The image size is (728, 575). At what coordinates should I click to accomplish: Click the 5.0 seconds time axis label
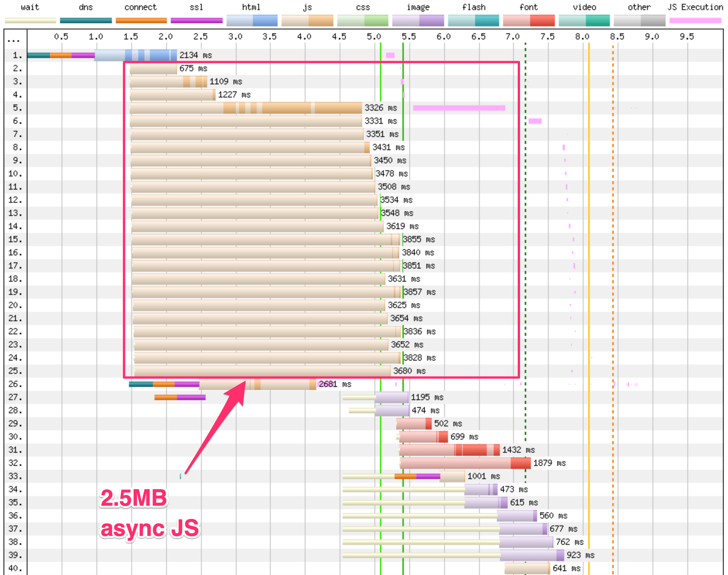374,37
